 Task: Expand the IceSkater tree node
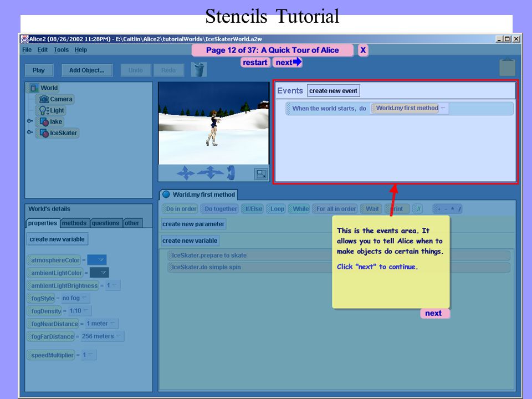click(30, 132)
